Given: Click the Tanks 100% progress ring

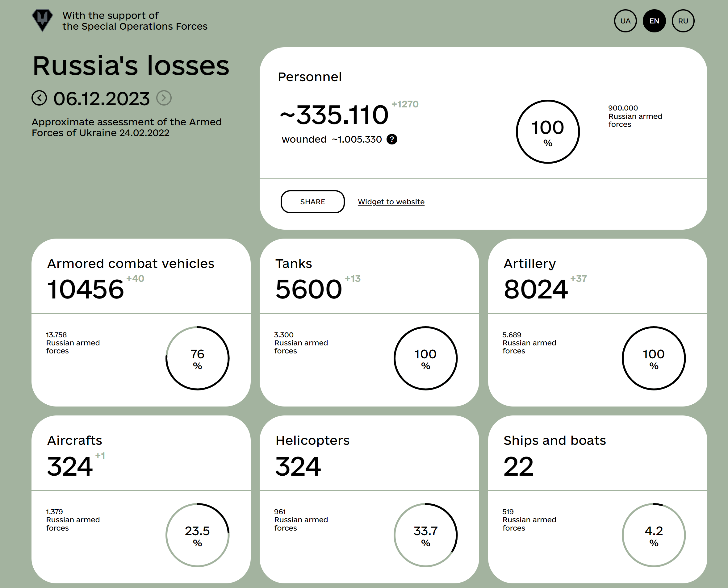Looking at the screenshot, I should coord(425,358).
